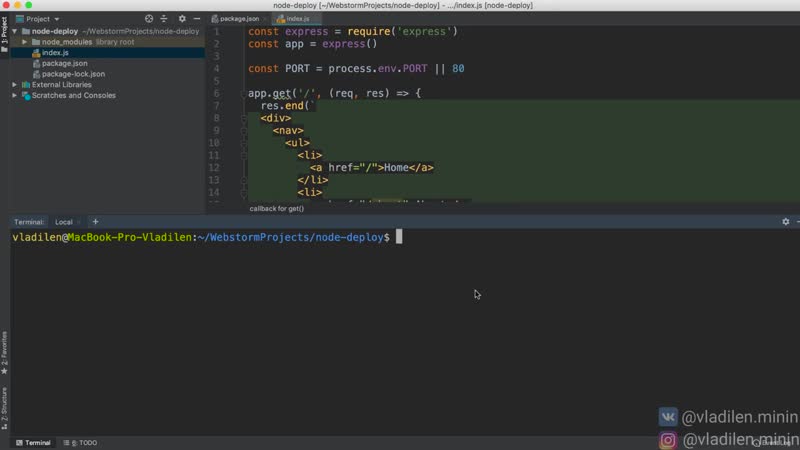Fold the app.get callback at line 6

(x=243, y=93)
